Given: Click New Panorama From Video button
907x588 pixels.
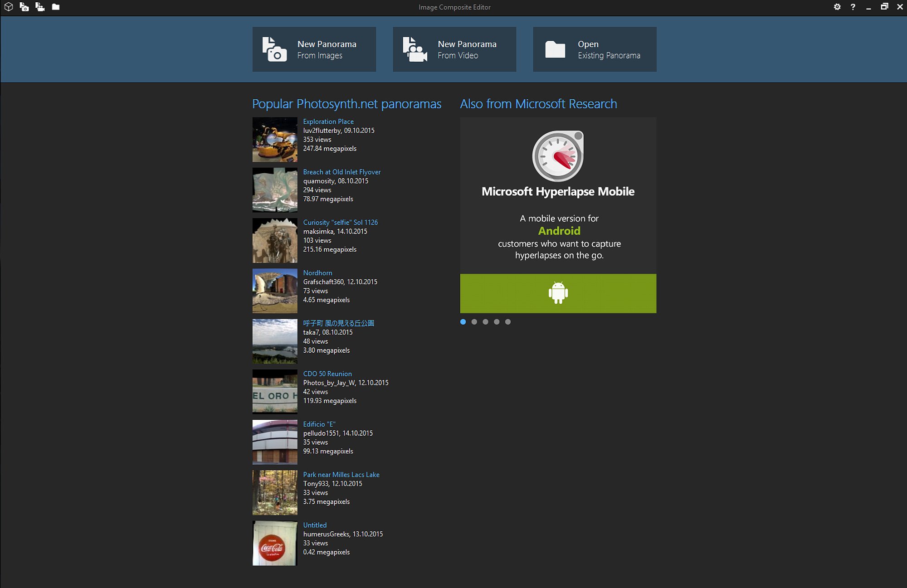Looking at the screenshot, I should [454, 49].
